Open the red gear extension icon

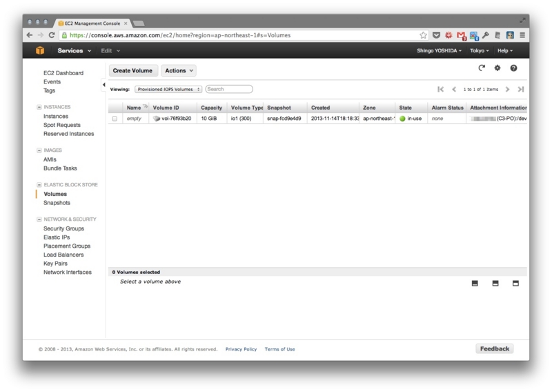coord(448,35)
